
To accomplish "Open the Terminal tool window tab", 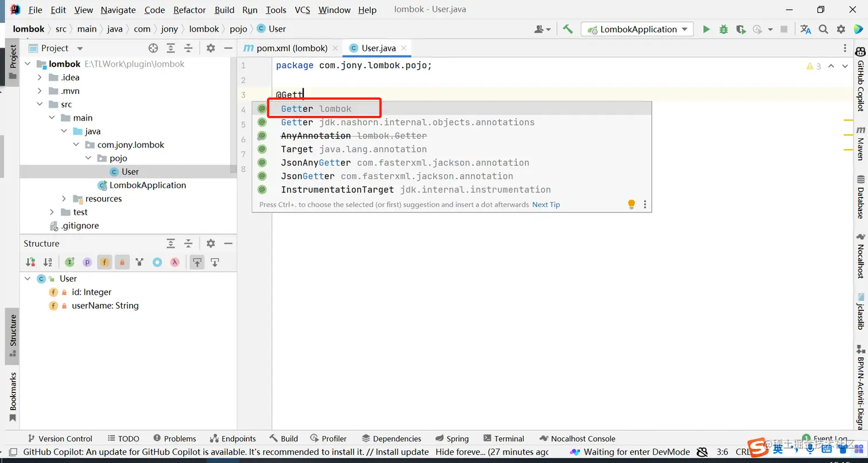I will coord(503,438).
